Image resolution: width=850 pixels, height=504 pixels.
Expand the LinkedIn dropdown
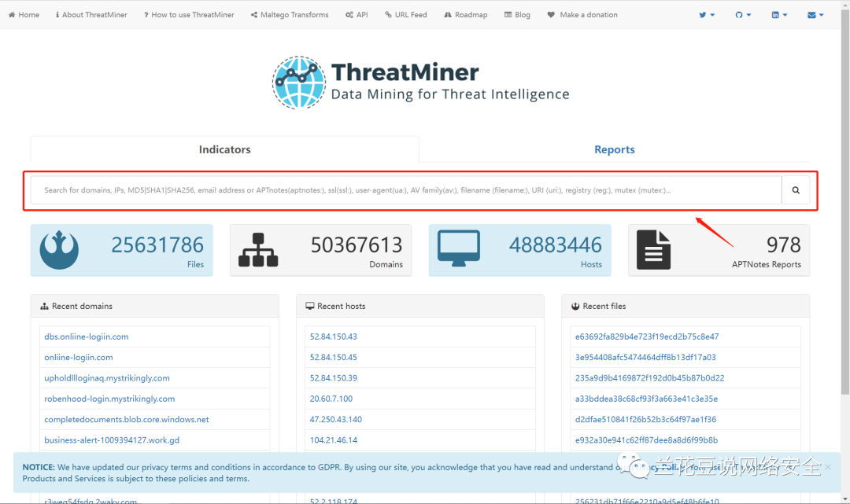779,15
